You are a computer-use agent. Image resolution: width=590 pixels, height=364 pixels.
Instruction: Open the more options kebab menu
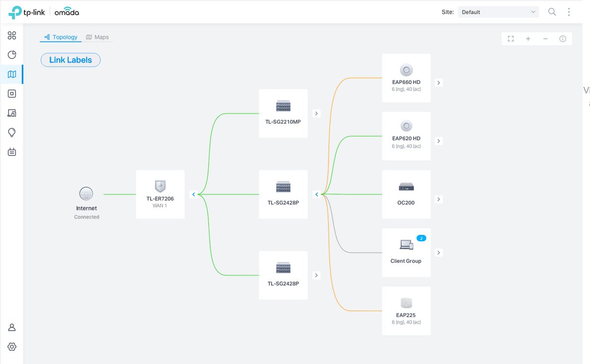pos(569,12)
